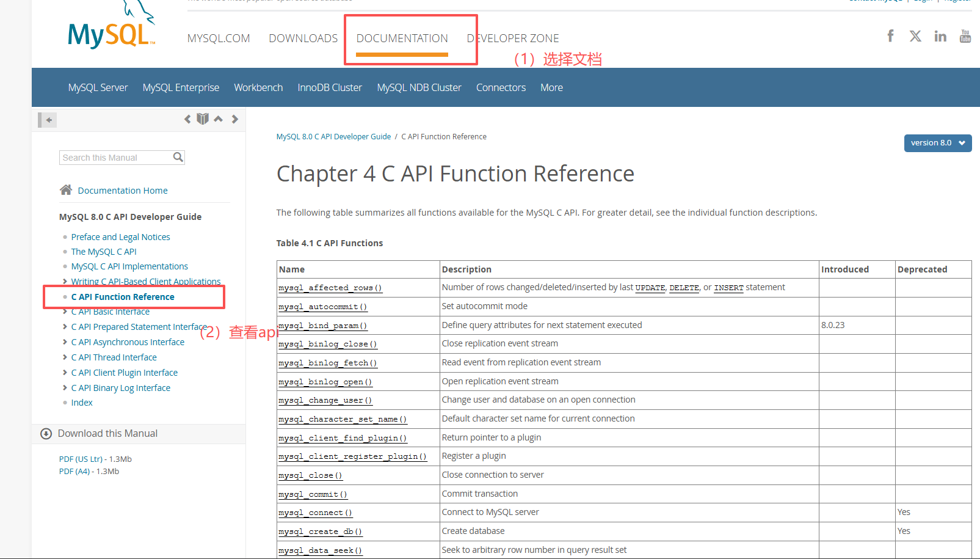The height and width of the screenshot is (559, 980).
Task: Open mysql_bind_param() function link
Action: click(323, 326)
